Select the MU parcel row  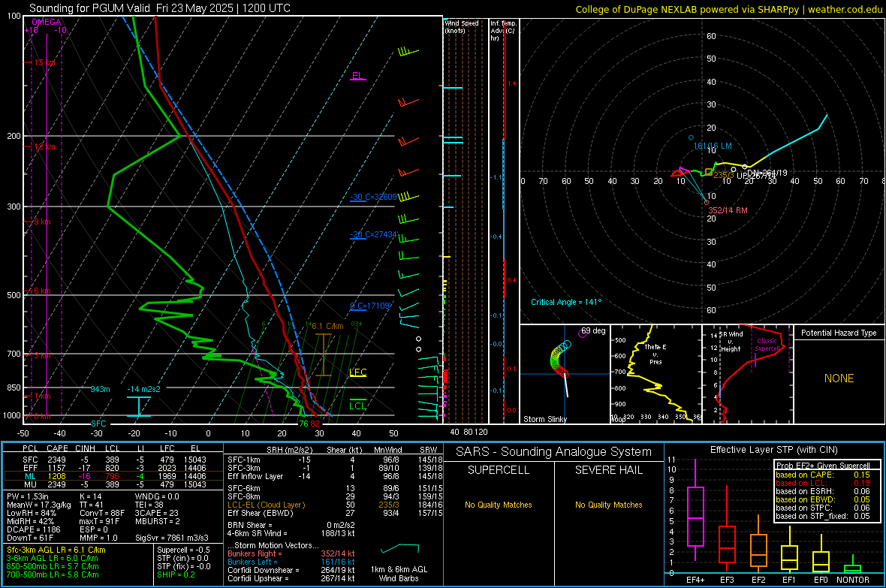[x=113, y=484]
